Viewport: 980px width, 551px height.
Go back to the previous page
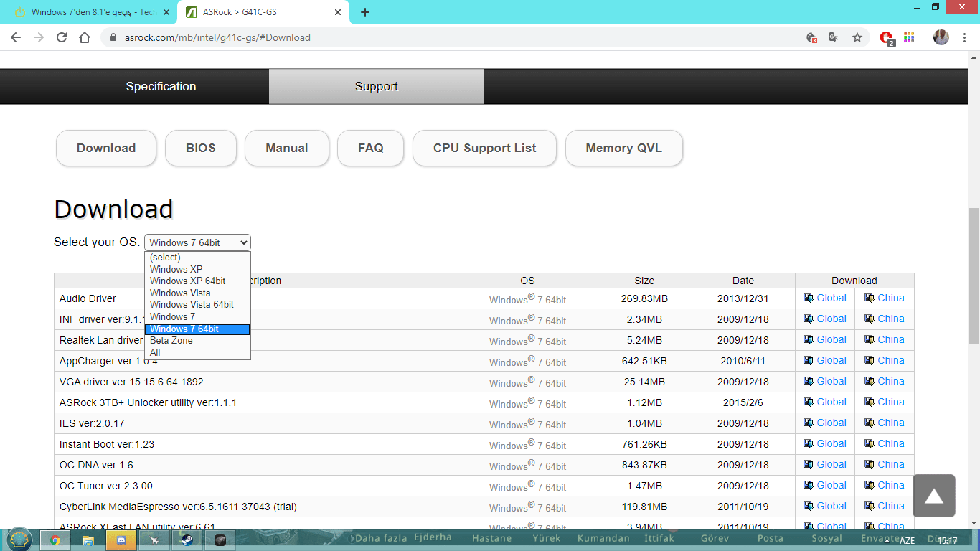(16, 37)
